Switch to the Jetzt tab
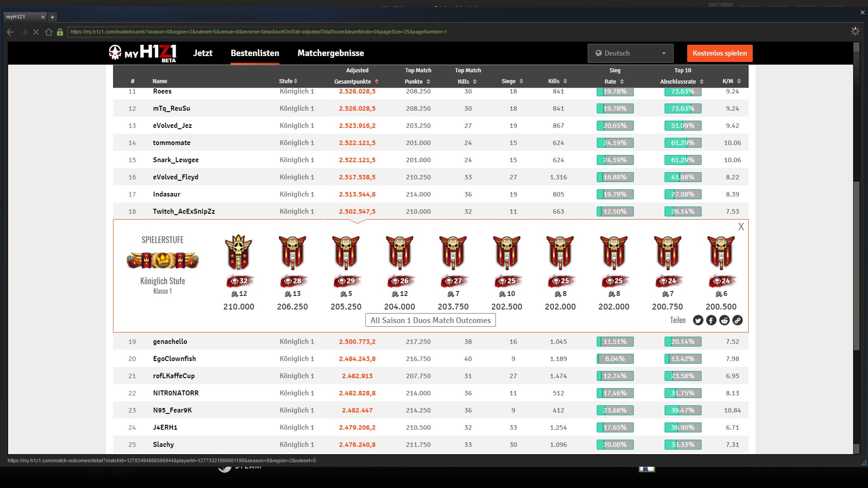The image size is (868, 488). coord(203,53)
